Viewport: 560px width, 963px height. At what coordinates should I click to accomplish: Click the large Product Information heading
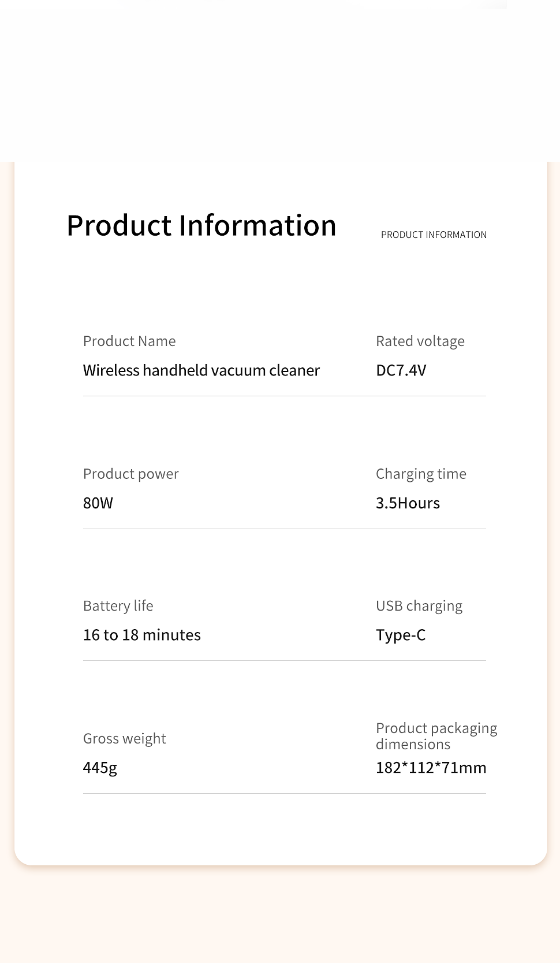click(201, 225)
